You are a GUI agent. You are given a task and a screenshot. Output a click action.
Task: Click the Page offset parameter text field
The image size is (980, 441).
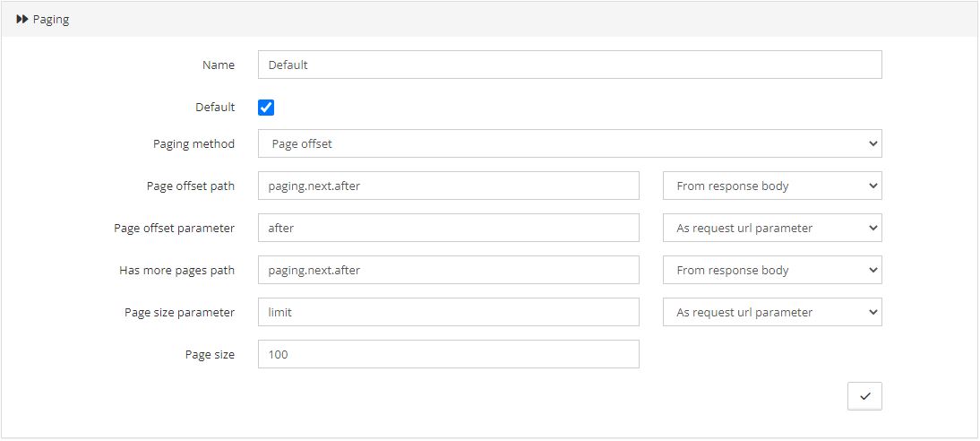tap(448, 228)
